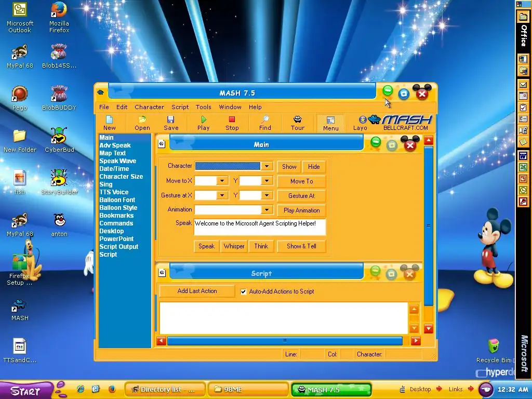
Task: Save the script using the Save icon
Action: point(170,123)
